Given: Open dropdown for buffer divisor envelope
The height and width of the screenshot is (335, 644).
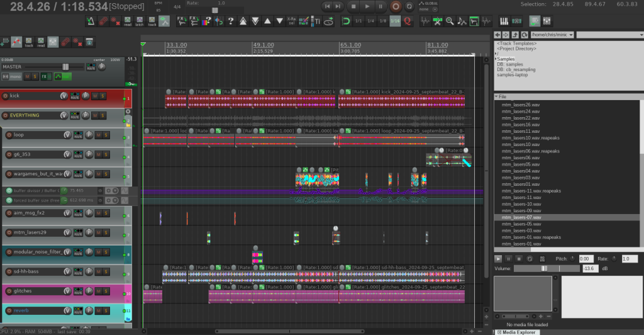Looking at the screenshot, I should coord(116,191).
